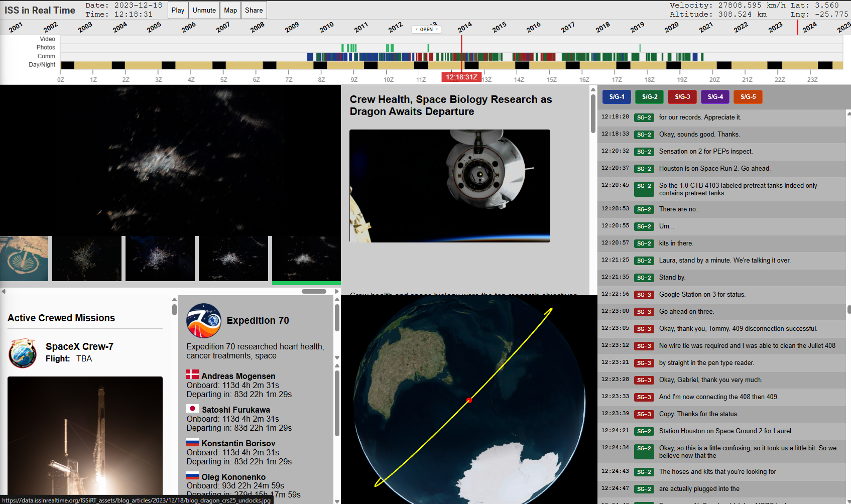Jump to year 2019 on timeline

637,27
